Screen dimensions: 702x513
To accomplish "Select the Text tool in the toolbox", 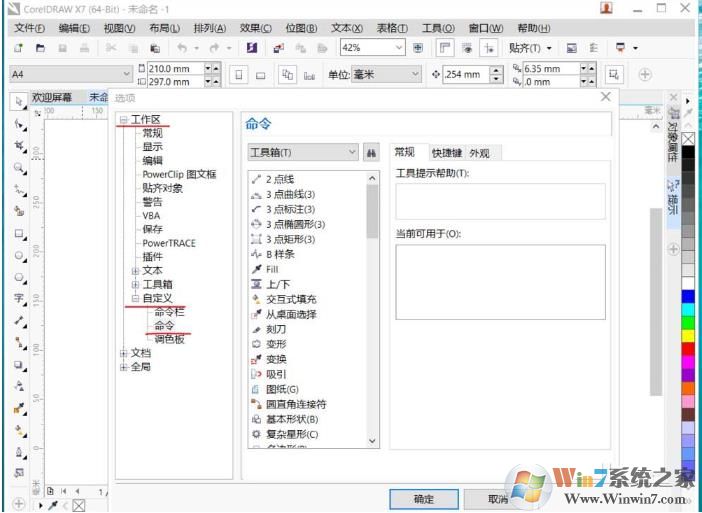I will point(20,298).
